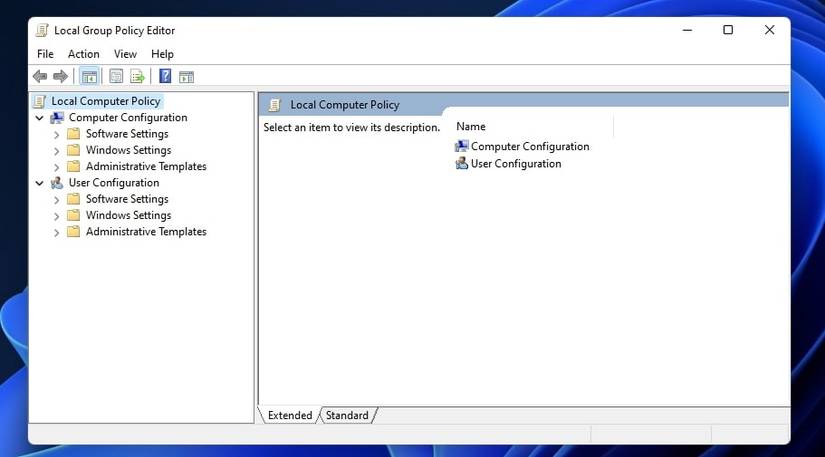Expand Windows Settings under User Configuration
The width and height of the screenshot is (825, 457).
click(56, 216)
